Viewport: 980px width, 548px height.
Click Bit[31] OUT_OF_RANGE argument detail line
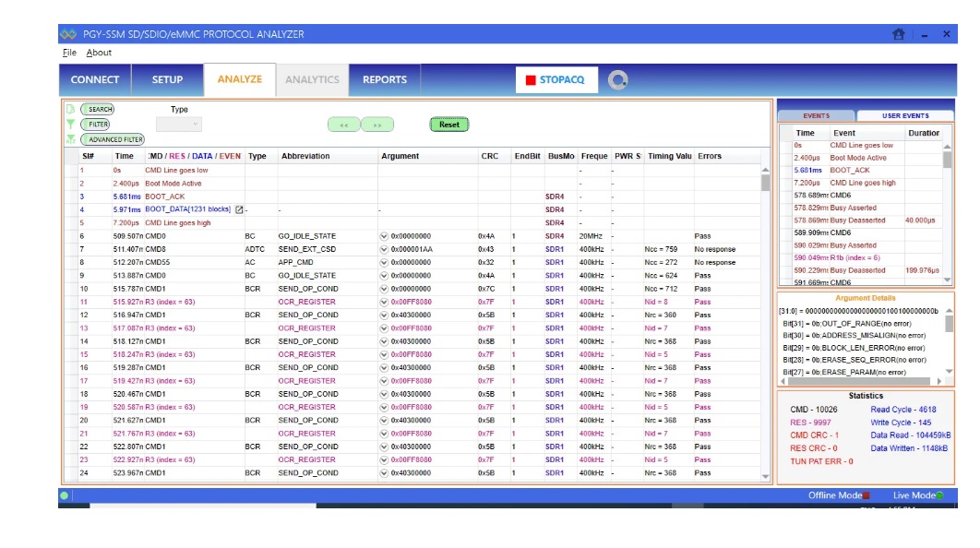point(847,324)
